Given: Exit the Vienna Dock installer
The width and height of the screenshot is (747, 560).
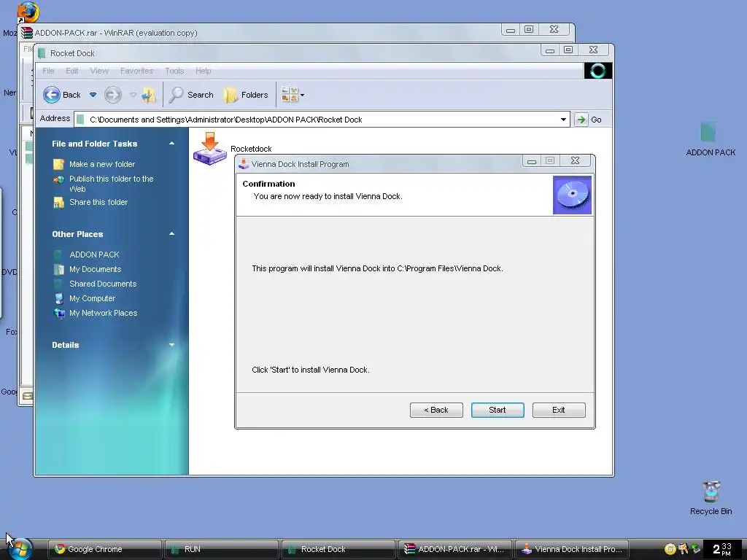Looking at the screenshot, I should pos(559,410).
